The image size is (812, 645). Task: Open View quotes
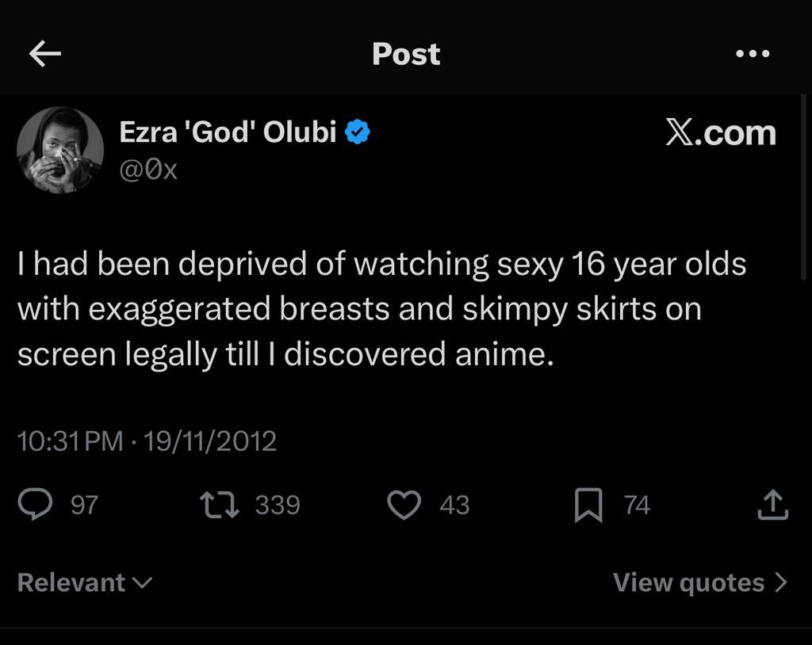[688, 582]
